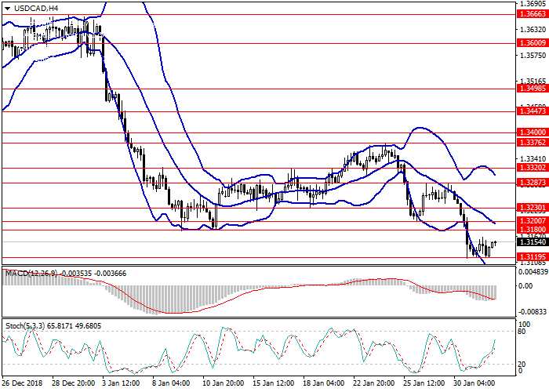This screenshot has width=549, height=392.
Task: Click the 26 Dec 2018 date label
Action: [24, 384]
